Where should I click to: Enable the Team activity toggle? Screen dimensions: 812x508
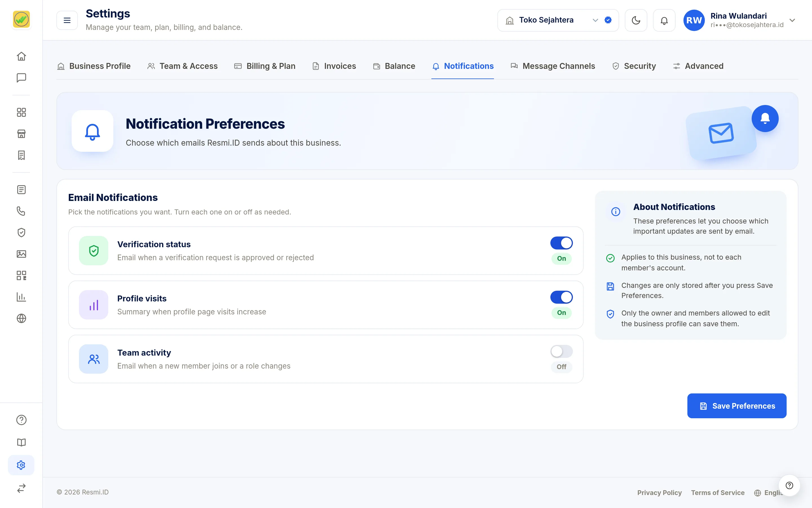(x=561, y=351)
